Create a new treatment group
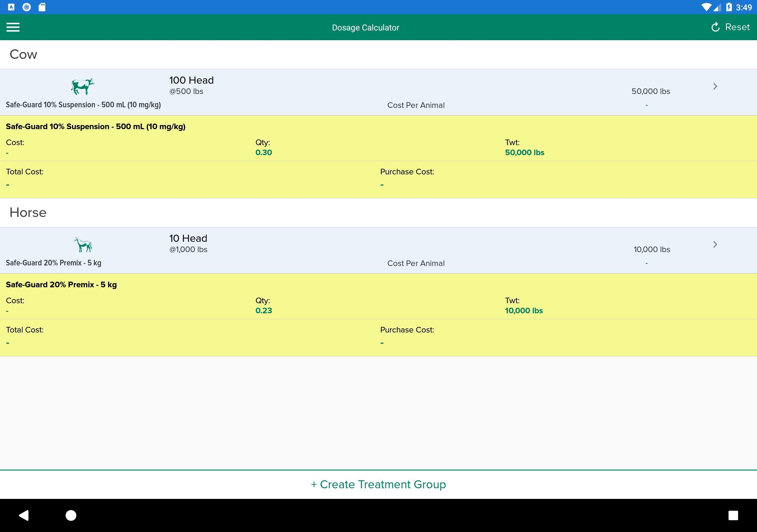The height and width of the screenshot is (532, 757). tap(378, 484)
